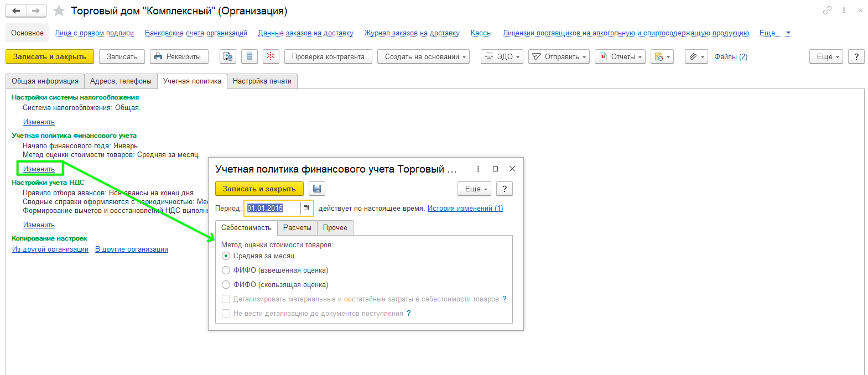Viewport: 868px width, 375px height.
Task: Toggle Не вести детализацию до документов поступления
Action: (x=226, y=313)
